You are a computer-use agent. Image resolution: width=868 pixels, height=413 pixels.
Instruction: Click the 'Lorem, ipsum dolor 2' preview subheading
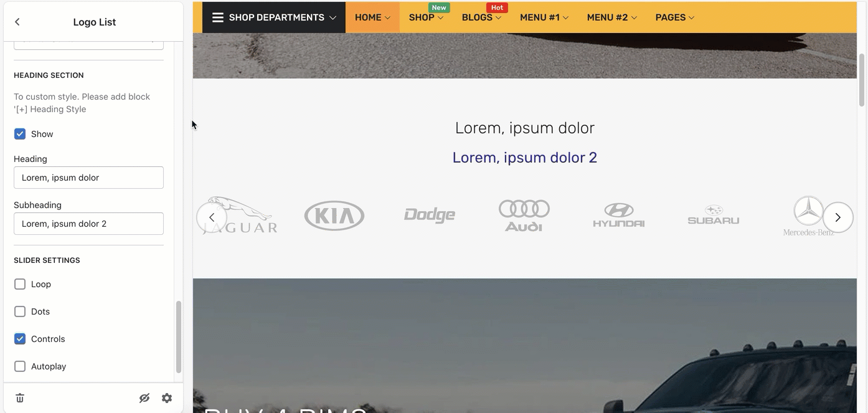525,158
